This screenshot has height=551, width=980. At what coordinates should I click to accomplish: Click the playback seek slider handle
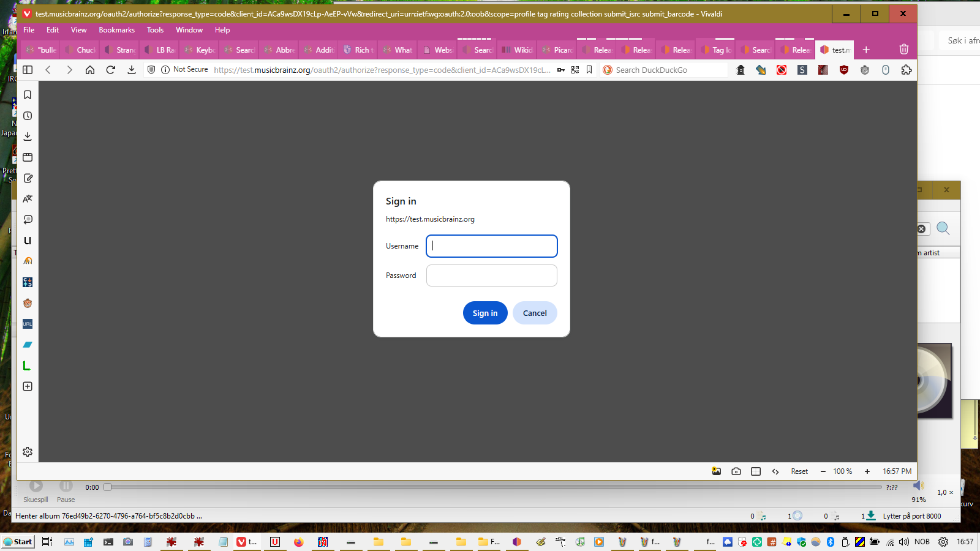point(108,487)
